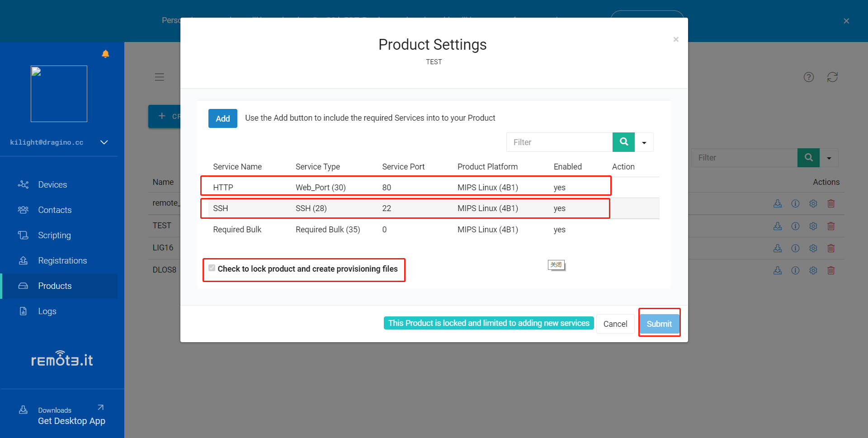Click the Submit button
The height and width of the screenshot is (438, 868).
659,324
